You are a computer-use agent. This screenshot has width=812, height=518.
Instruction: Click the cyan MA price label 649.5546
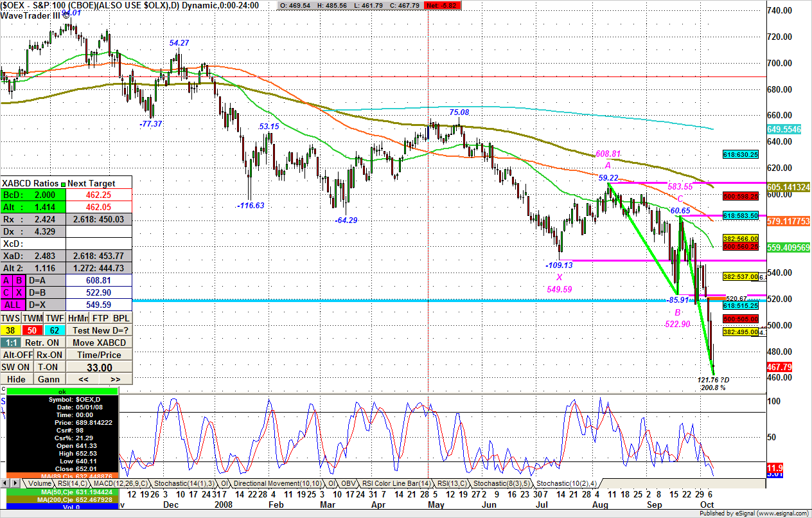click(782, 129)
